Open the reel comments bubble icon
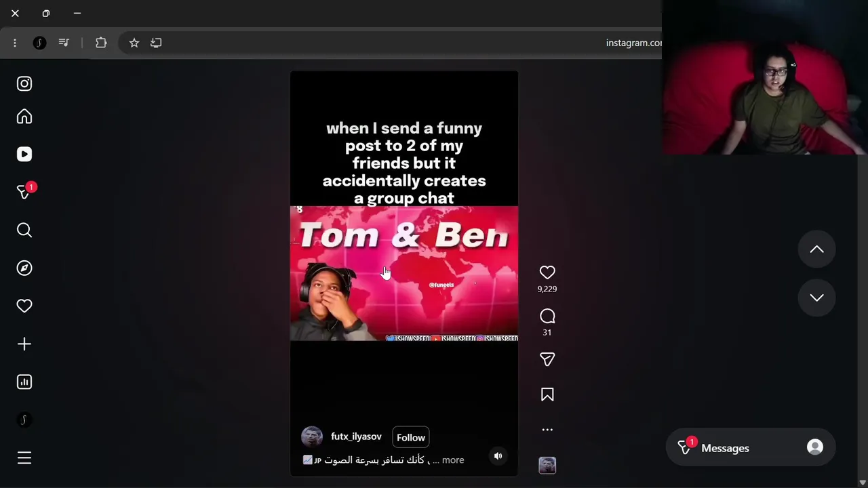Viewport: 868px width, 488px height. (547, 317)
